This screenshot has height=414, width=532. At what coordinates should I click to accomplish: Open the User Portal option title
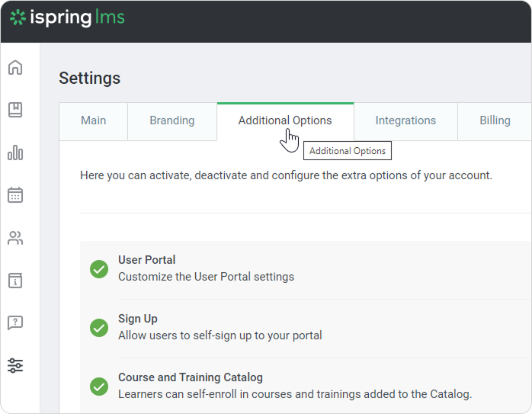click(x=146, y=260)
